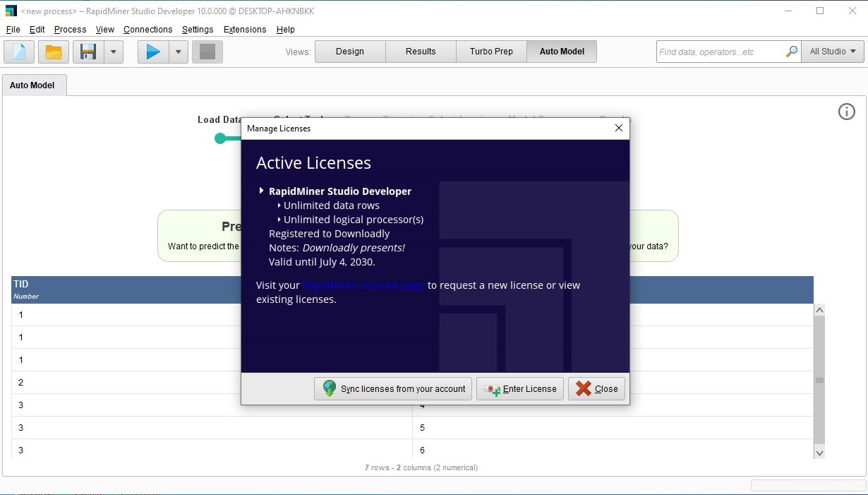The height and width of the screenshot is (495, 868).
Task: Click the '7 rows - 2 columns' summary text
Action: click(x=421, y=467)
